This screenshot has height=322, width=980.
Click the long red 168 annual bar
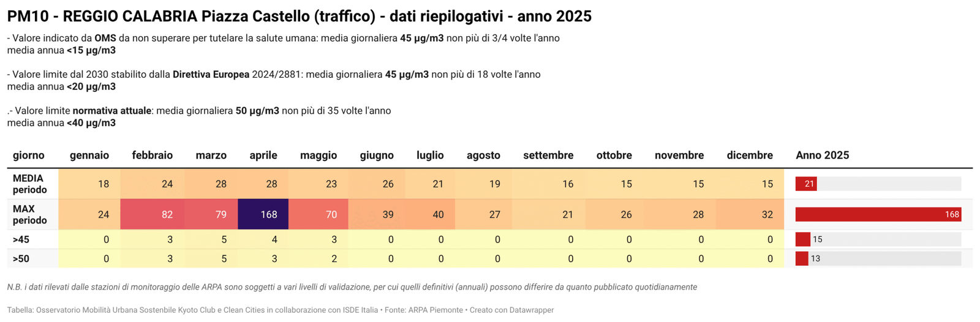click(x=878, y=214)
